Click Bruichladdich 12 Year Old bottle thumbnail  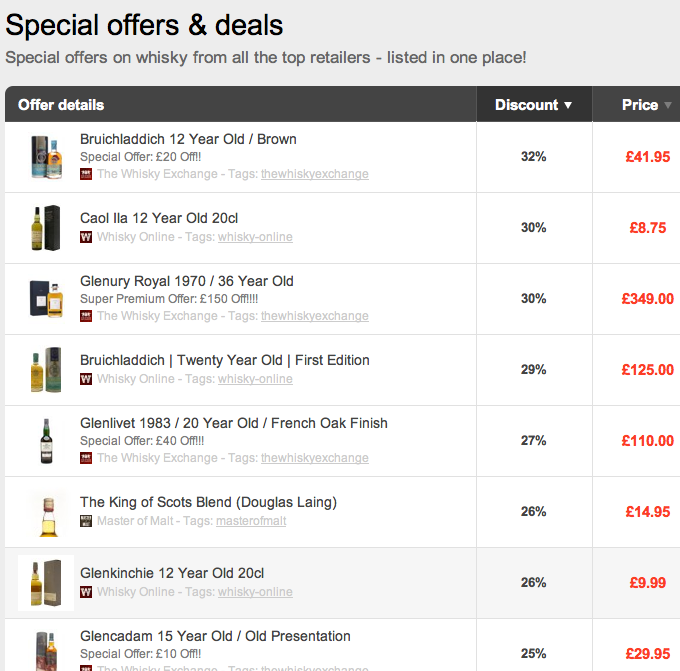tap(46, 157)
